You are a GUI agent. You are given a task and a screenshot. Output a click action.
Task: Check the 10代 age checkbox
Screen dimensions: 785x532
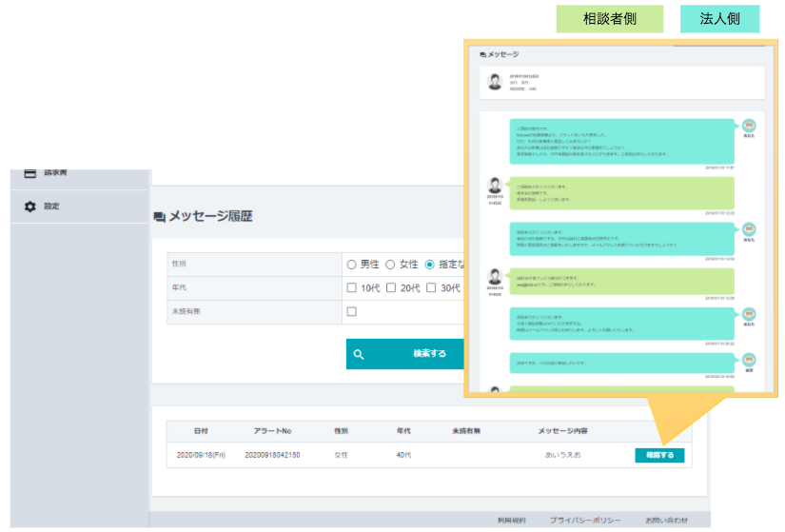tap(351, 288)
